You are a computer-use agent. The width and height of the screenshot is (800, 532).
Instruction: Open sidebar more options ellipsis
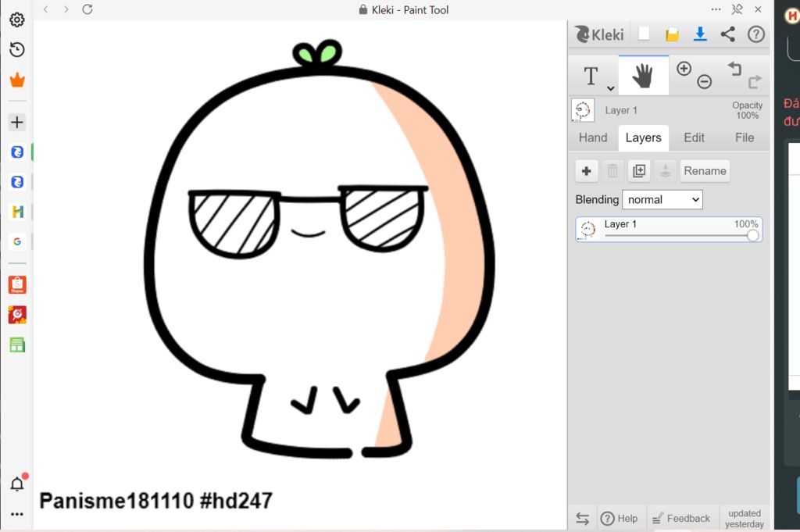[17, 514]
